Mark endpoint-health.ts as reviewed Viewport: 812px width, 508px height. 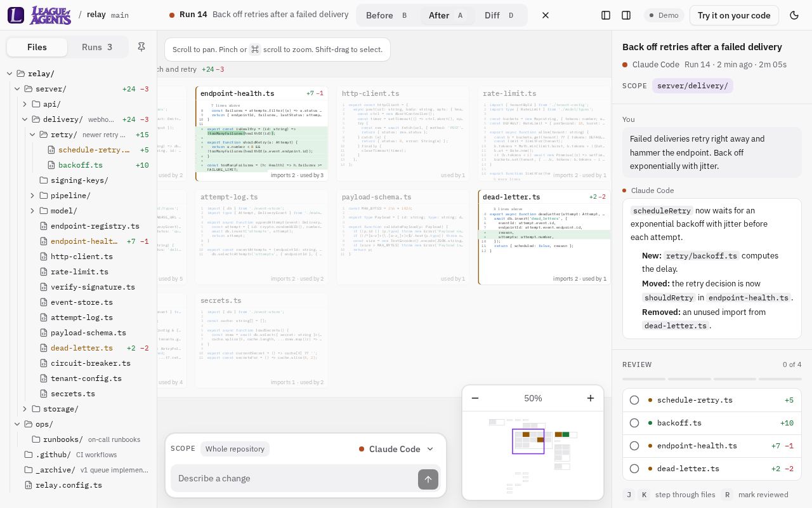coord(634,446)
